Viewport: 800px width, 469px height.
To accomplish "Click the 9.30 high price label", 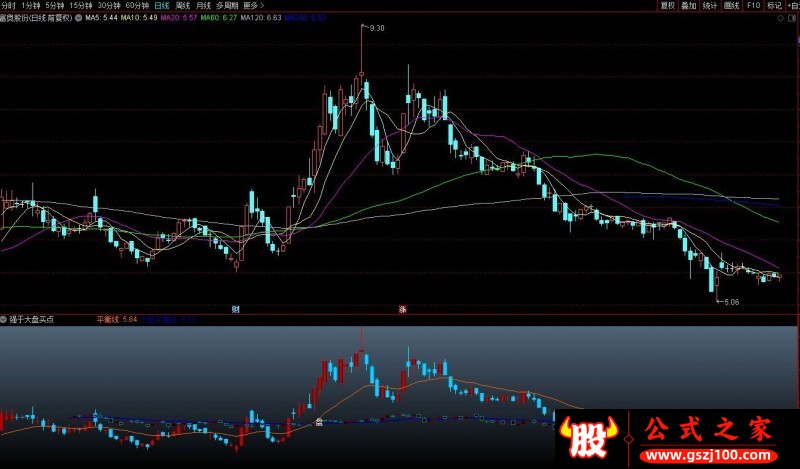I will click(377, 28).
